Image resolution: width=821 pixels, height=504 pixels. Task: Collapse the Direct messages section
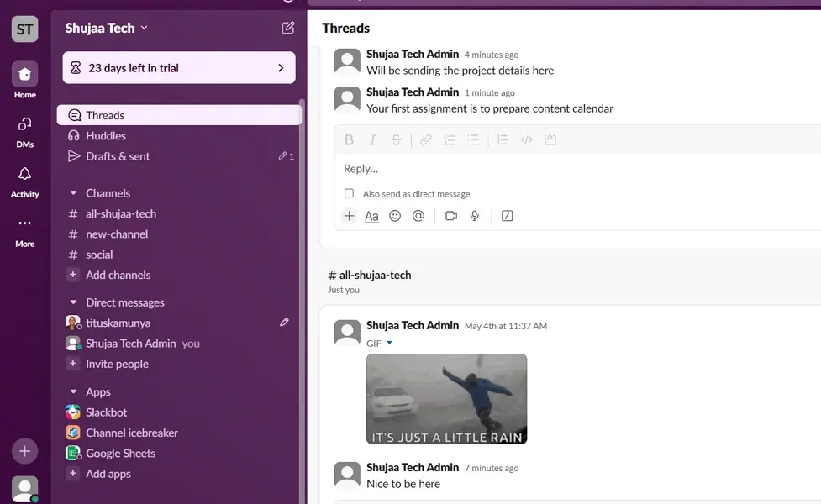point(73,302)
